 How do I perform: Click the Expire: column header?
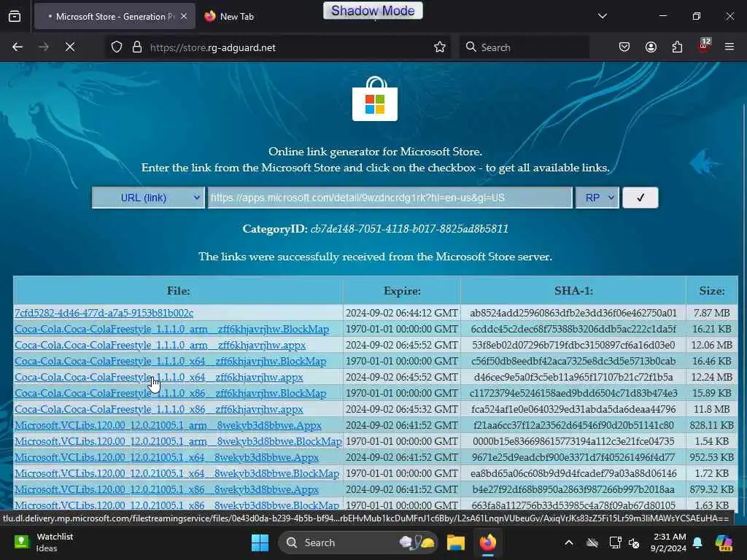402,291
